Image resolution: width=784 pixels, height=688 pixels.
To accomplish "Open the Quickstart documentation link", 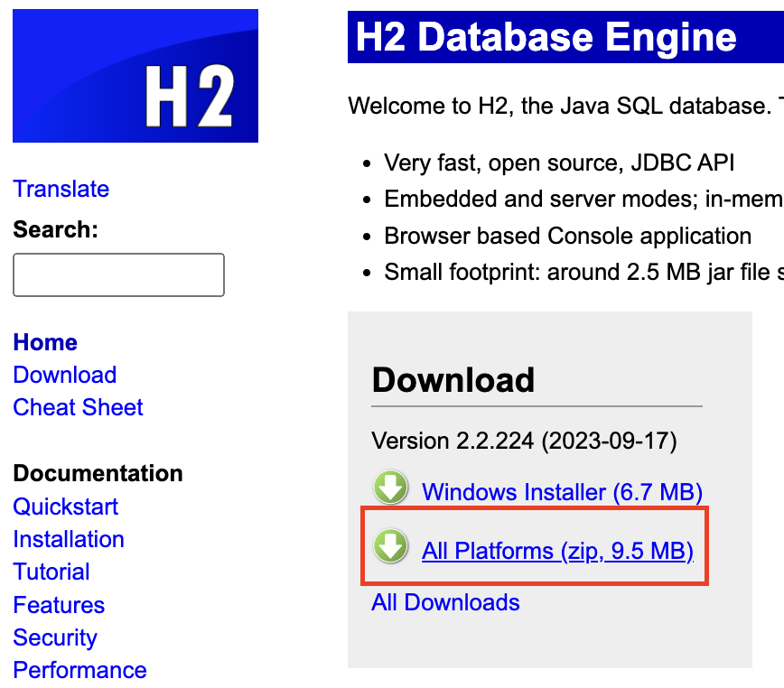I will click(x=66, y=507).
